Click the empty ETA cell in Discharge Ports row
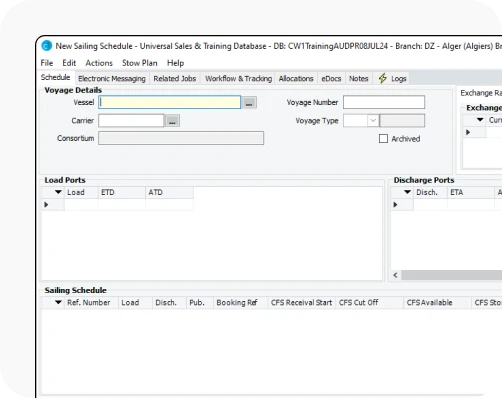This screenshot has height=398, width=502. (x=471, y=205)
